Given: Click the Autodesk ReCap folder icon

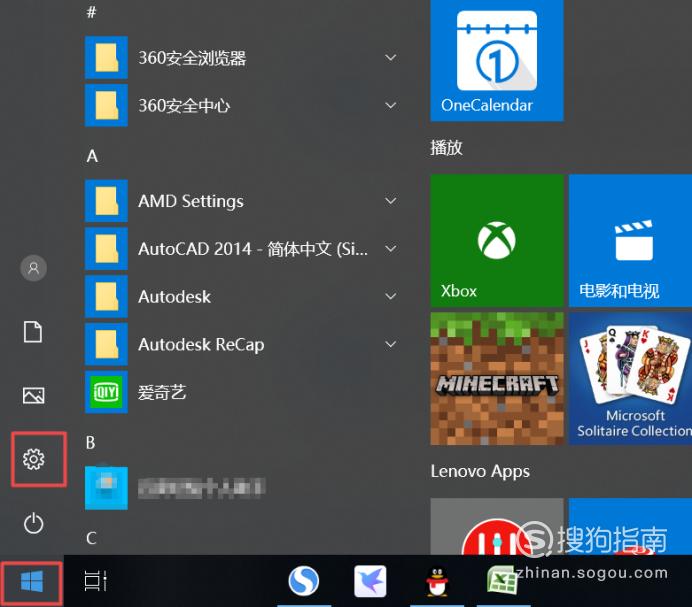Looking at the screenshot, I should point(106,344).
